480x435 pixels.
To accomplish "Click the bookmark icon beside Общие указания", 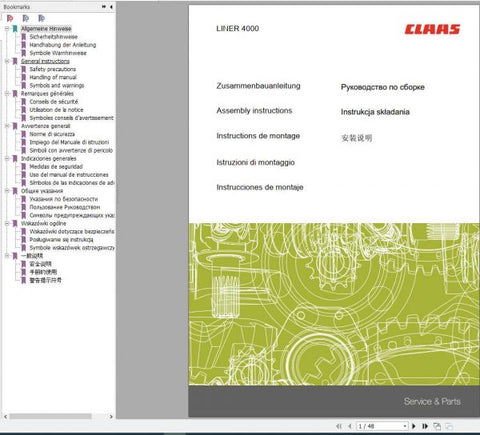I will [15, 191].
